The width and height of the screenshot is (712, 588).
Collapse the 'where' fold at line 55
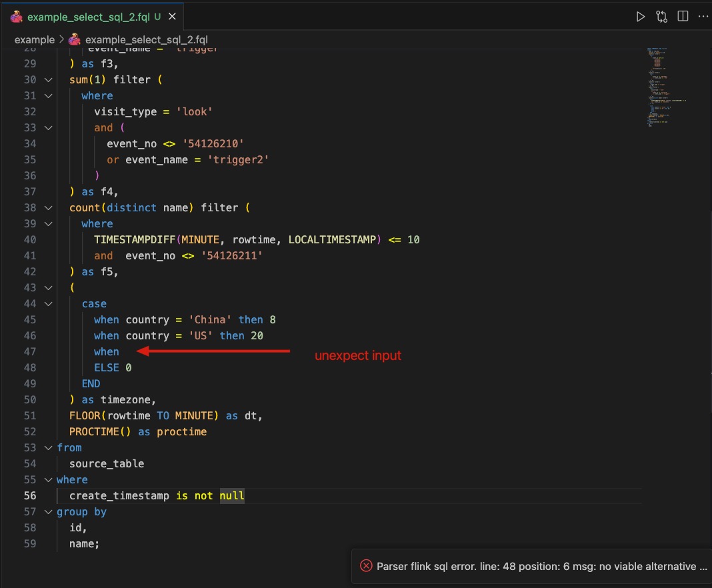(48, 480)
